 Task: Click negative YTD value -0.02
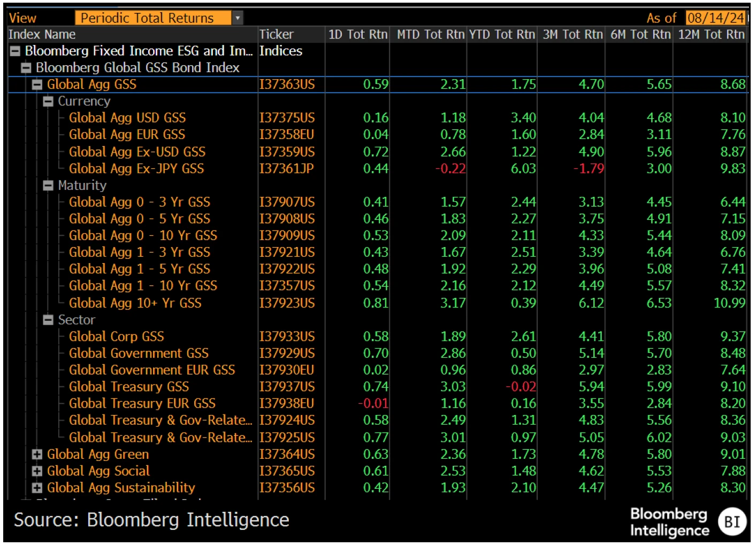pyautogui.click(x=521, y=387)
